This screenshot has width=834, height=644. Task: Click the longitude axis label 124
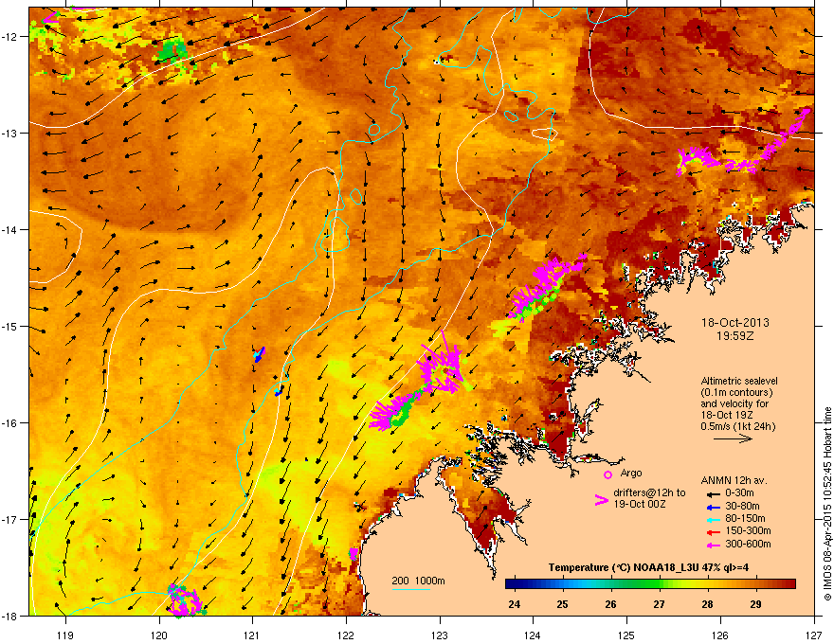pyautogui.click(x=533, y=635)
